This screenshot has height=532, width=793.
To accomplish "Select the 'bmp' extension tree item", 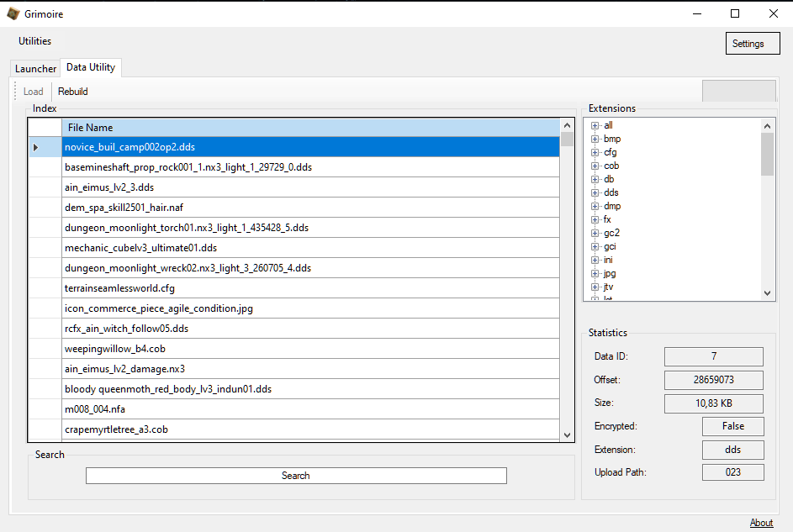I will pyautogui.click(x=612, y=139).
